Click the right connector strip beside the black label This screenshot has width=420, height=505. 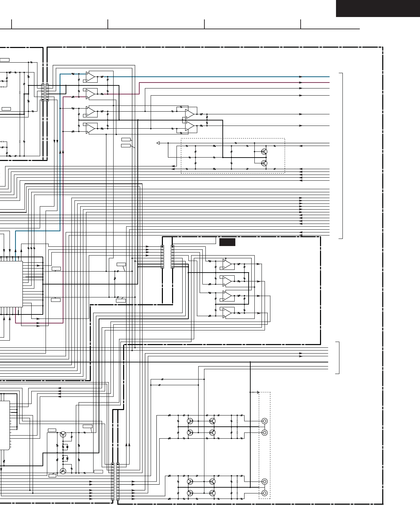[172, 257]
